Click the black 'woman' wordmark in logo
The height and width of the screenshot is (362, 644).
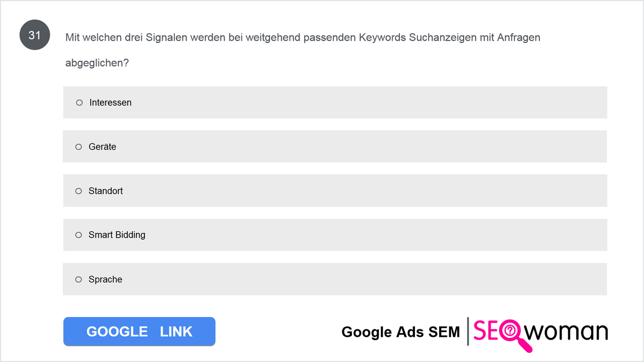pos(567,331)
